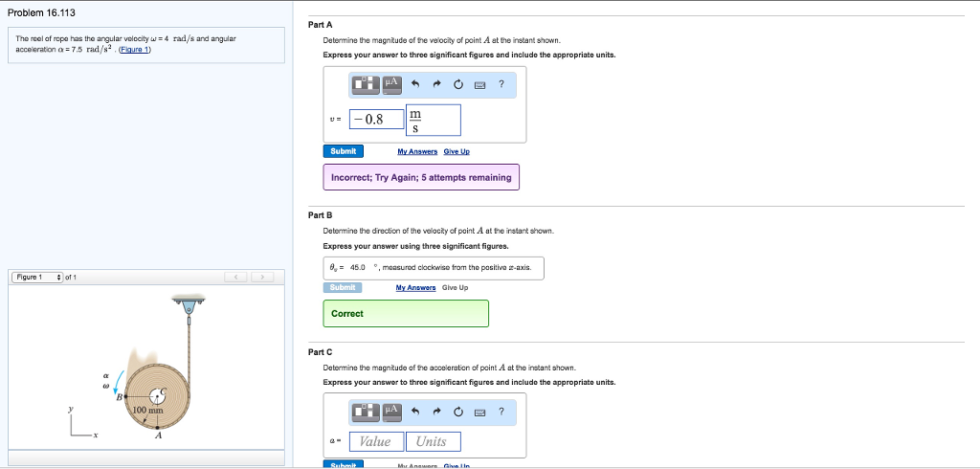980x469 pixels.
Task: Click Give Up for Part A
Action: click(457, 151)
